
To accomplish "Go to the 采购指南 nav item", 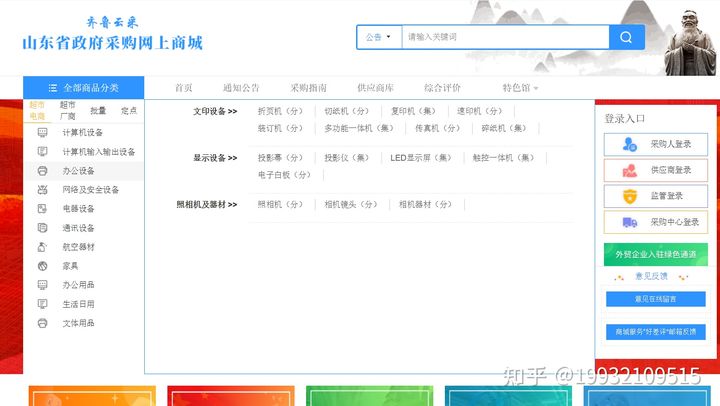I will (x=308, y=88).
